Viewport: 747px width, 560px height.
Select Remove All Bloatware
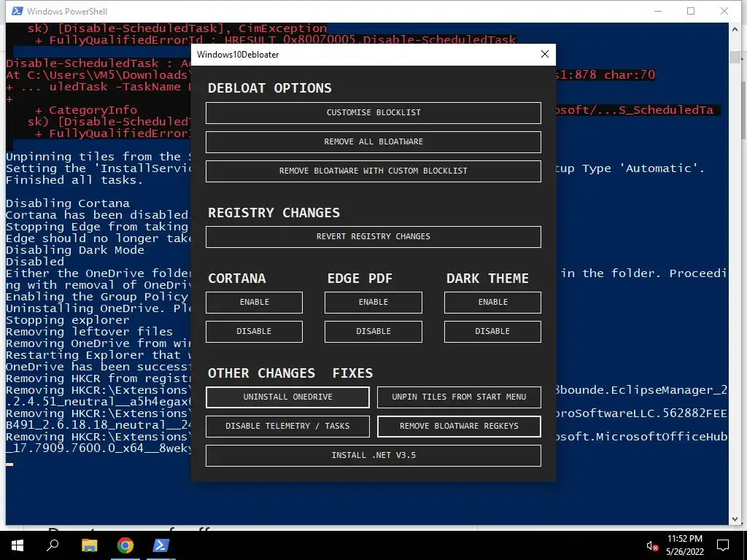click(373, 142)
